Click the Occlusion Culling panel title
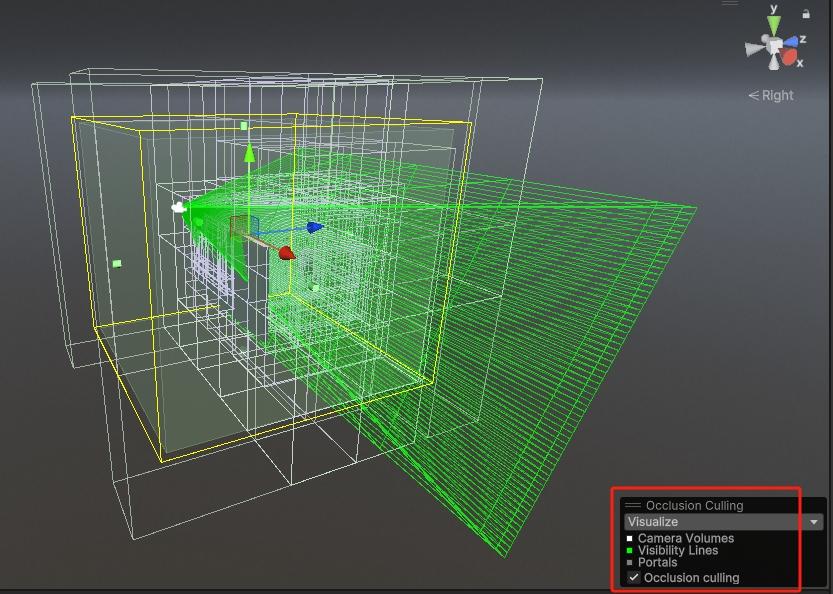 tap(698, 505)
